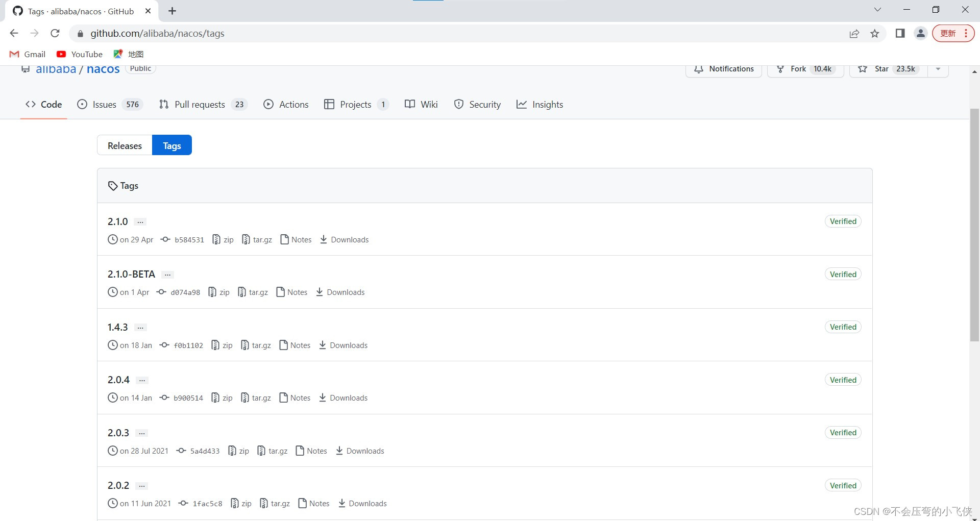View Notes for tag 1.4.3
The image size is (980, 521).
[x=295, y=345]
